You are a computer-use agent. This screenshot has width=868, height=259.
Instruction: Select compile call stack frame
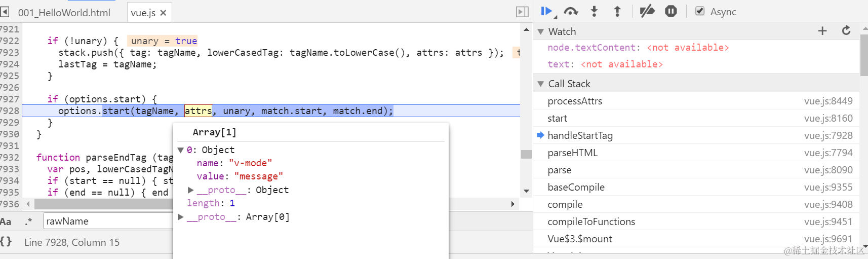697,204
